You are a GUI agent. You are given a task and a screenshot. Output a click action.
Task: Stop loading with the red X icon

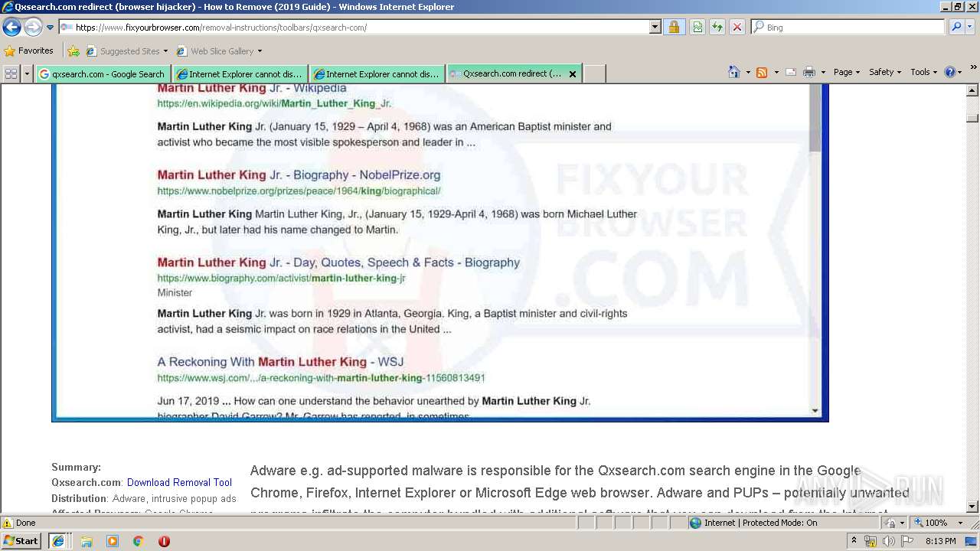pos(737,28)
